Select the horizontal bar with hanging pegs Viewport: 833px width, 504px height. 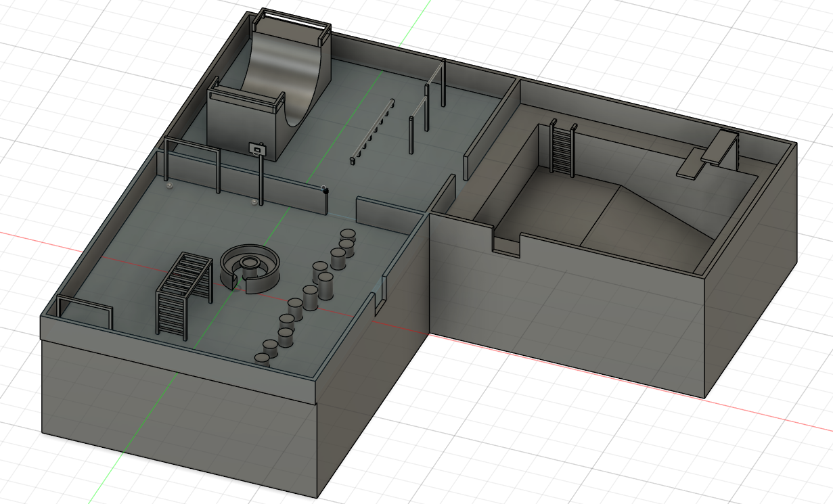click(372, 132)
